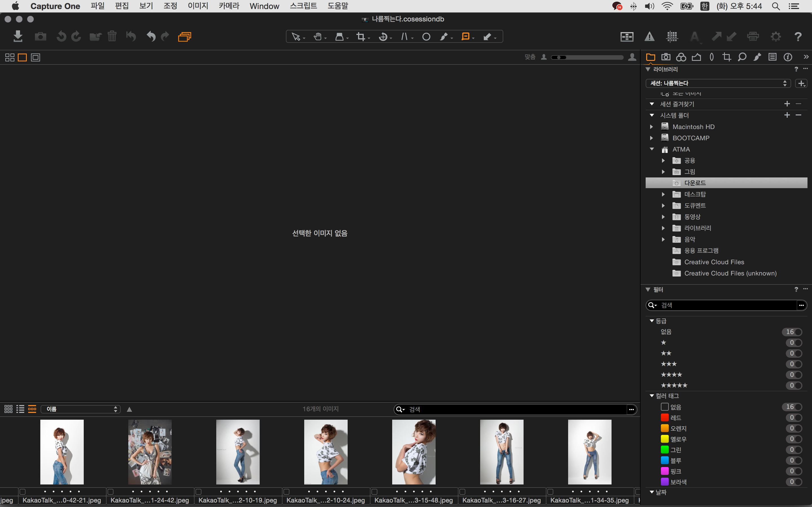
Task: Open the Camera (카메라) menu
Action: click(229, 6)
